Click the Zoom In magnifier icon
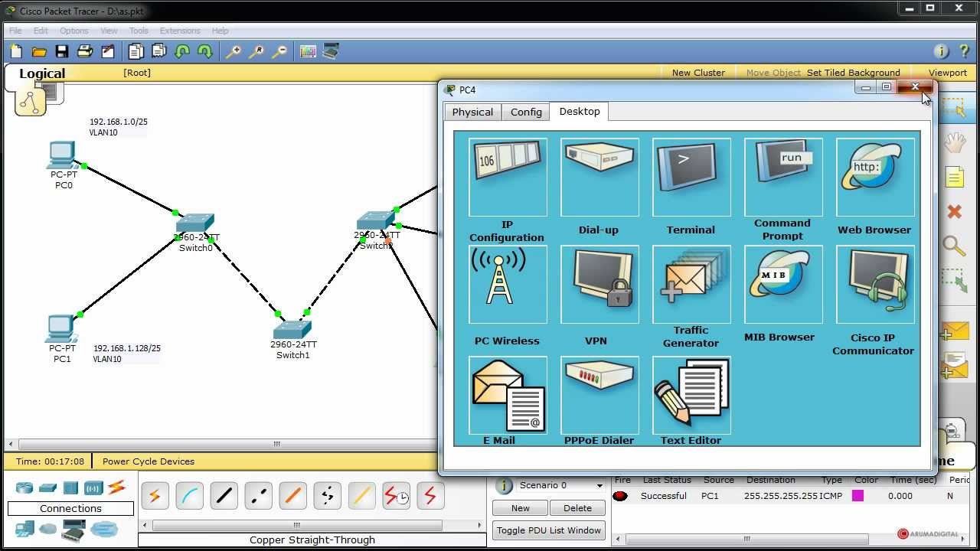The image size is (980, 551). click(x=233, y=51)
